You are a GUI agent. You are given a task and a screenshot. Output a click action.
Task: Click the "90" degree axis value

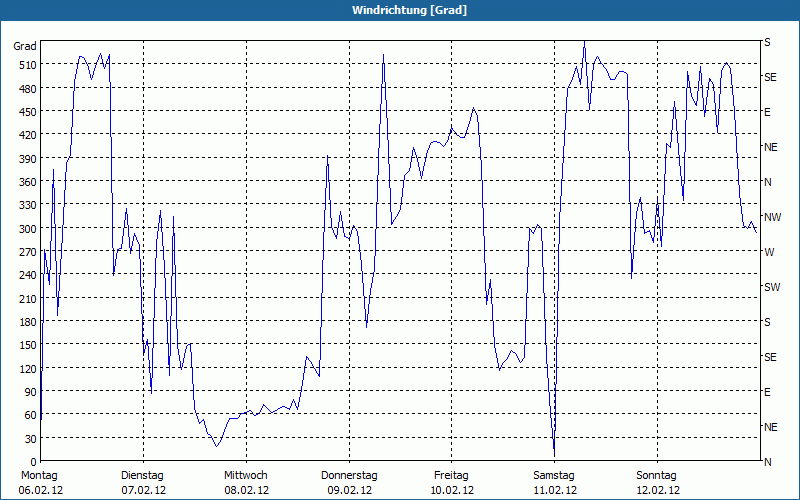31,392
